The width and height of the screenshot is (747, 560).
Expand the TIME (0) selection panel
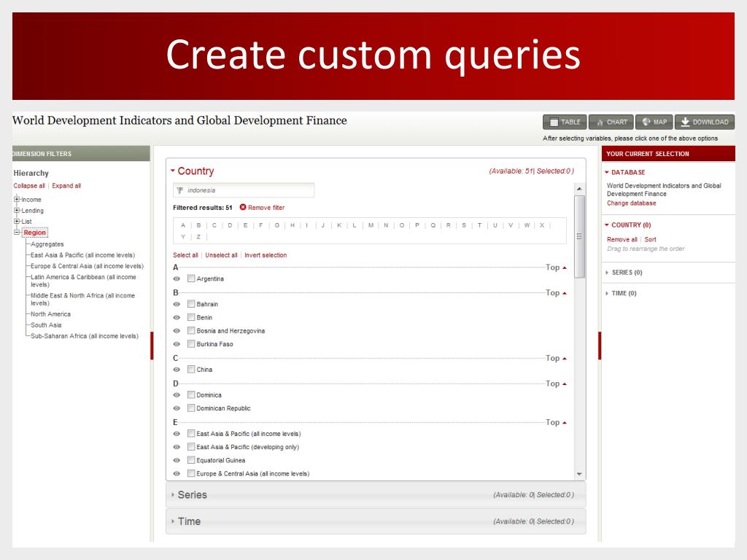click(607, 293)
